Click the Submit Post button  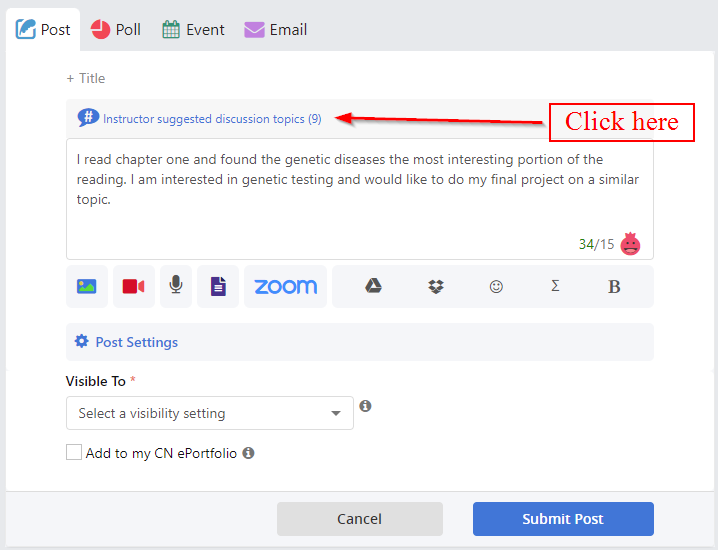point(563,519)
